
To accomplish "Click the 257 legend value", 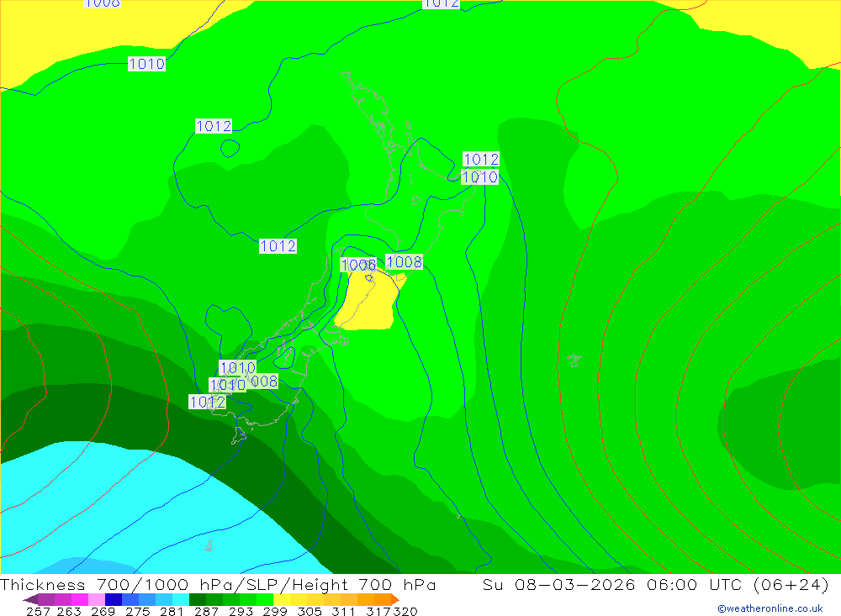I will [38, 611].
